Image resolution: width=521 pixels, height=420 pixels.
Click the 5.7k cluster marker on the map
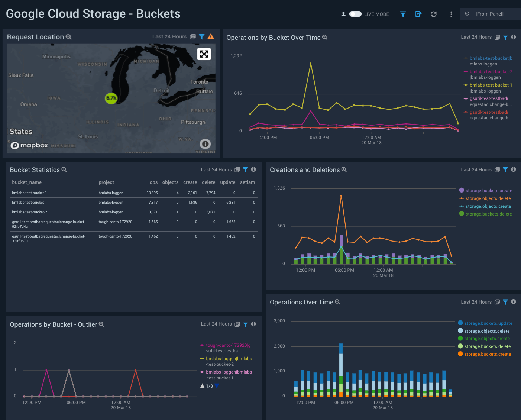click(x=111, y=98)
